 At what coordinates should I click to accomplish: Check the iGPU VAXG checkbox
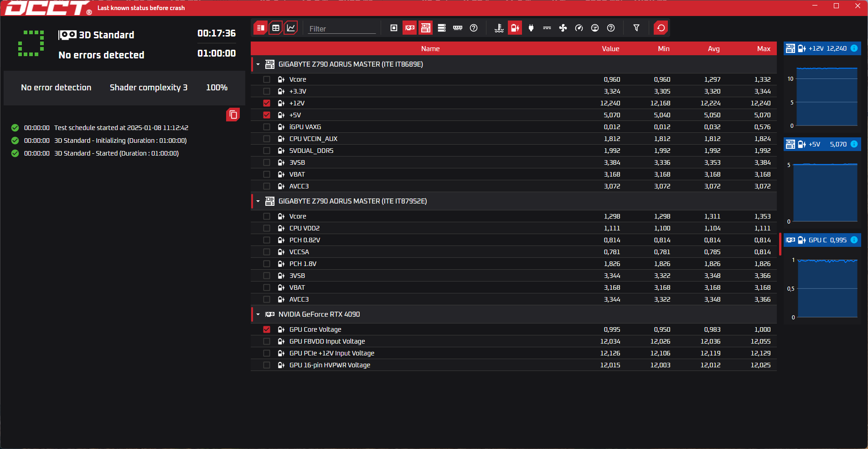tap(267, 127)
